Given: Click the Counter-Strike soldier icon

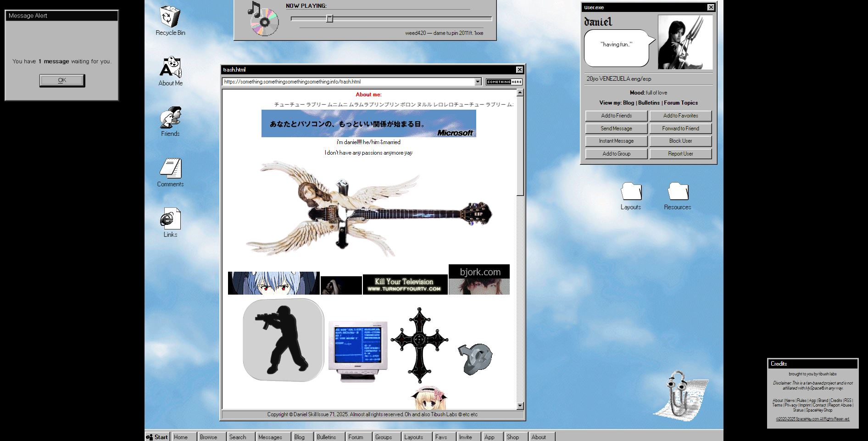Looking at the screenshot, I should coord(284,340).
